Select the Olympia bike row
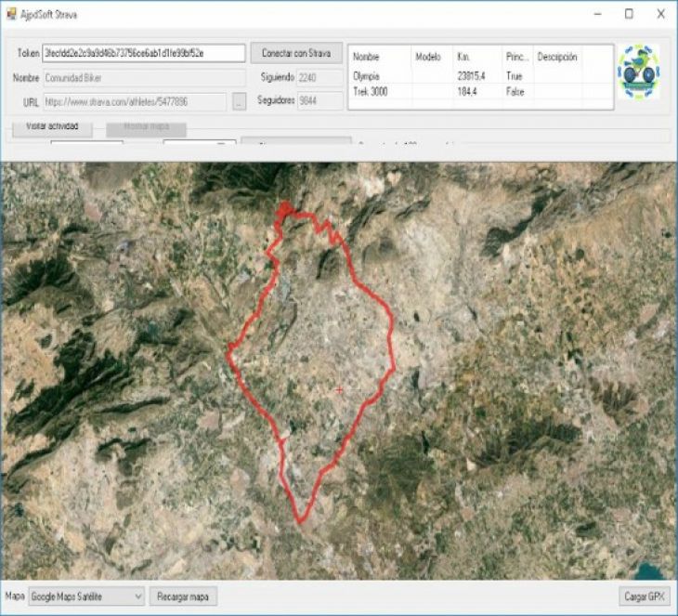 coord(480,76)
